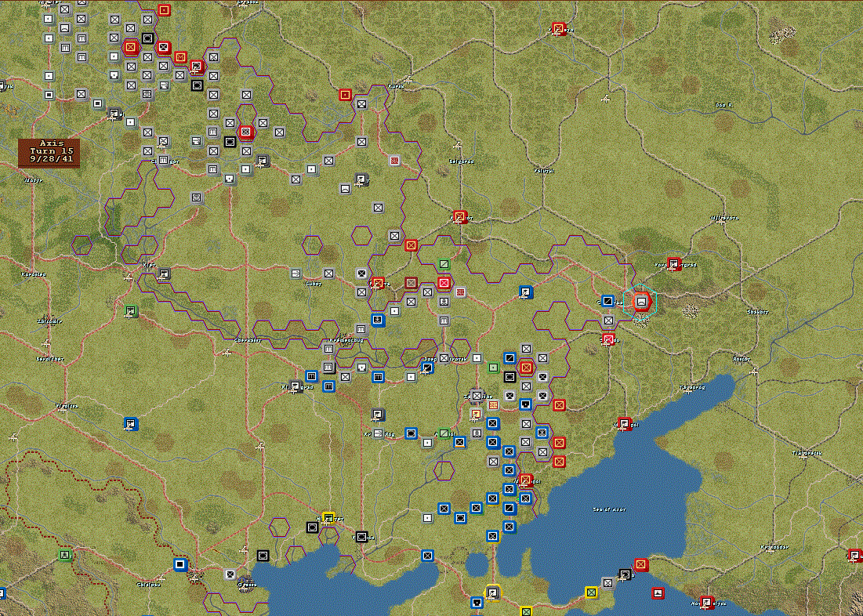863x616 pixels.
Task: Select the blue HQ counter at Dnepropetrovsk
Action: (x=428, y=368)
